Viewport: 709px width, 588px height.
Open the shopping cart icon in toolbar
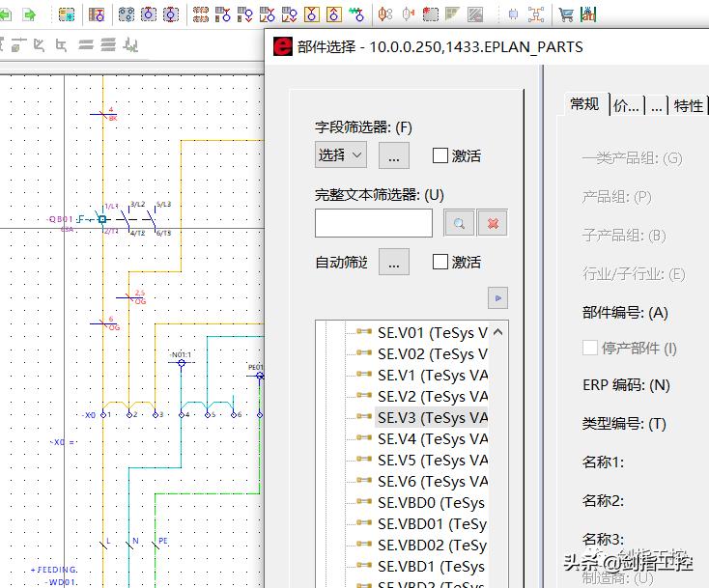click(x=566, y=14)
